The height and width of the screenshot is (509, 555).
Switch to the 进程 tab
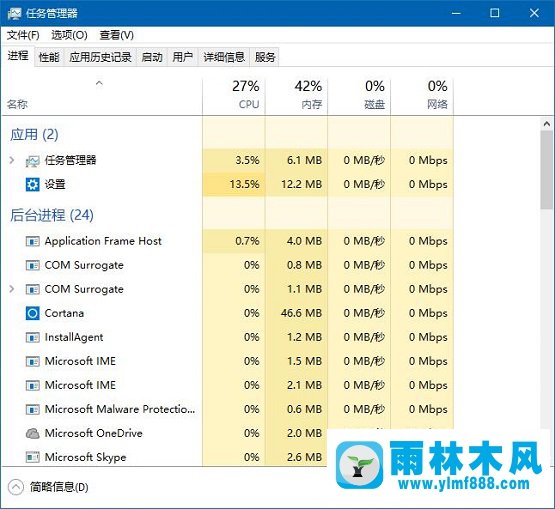coord(18,56)
